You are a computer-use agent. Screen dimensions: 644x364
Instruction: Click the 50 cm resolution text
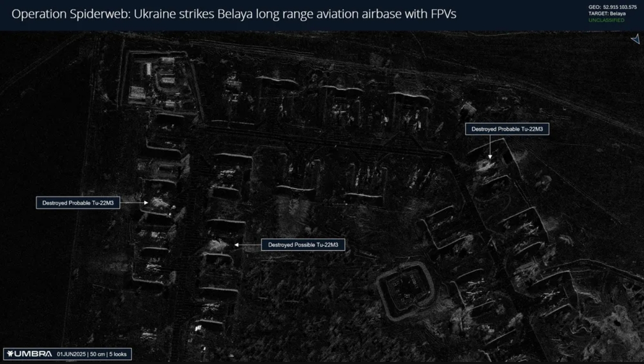click(x=98, y=354)
